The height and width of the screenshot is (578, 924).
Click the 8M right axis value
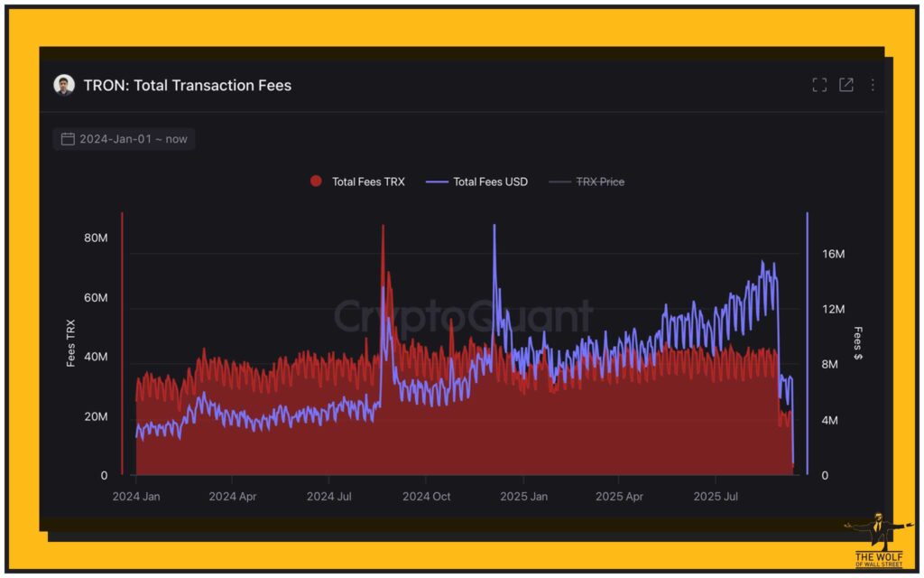pyautogui.click(x=830, y=365)
